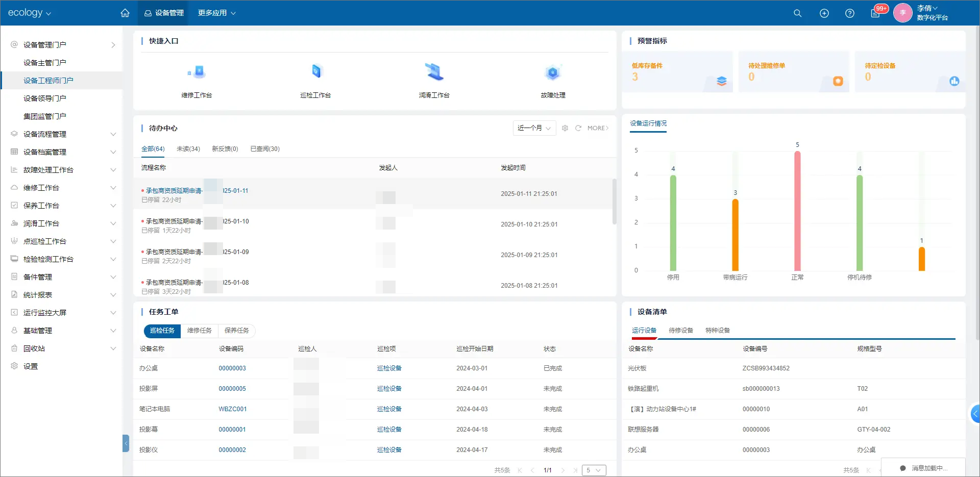Open device code link 00000003
Screen dimensions: 980x477
click(x=232, y=368)
